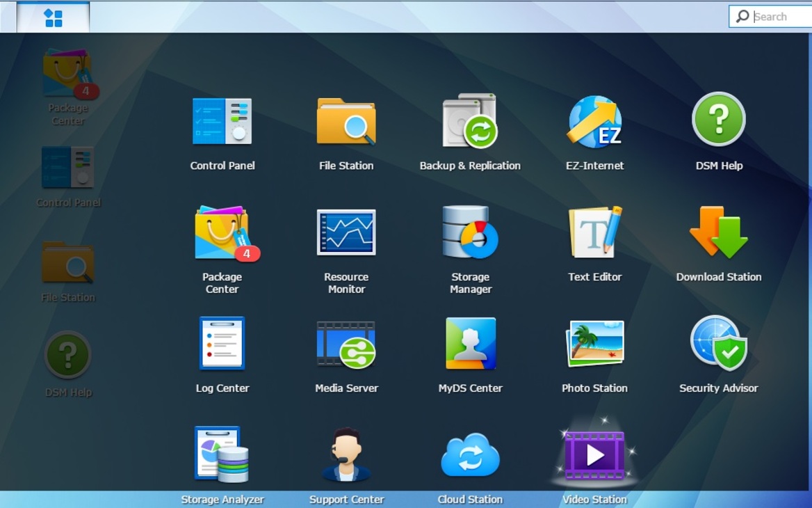Open MyDS Center
This screenshot has width=812, height=508.
(470, 343)
